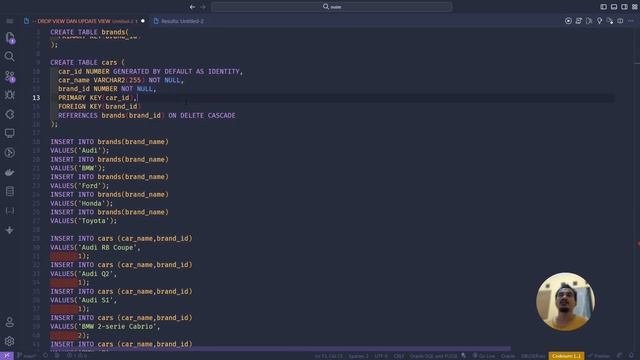
Task: Click the remote window button in status bar
Action: click(7, 356)
